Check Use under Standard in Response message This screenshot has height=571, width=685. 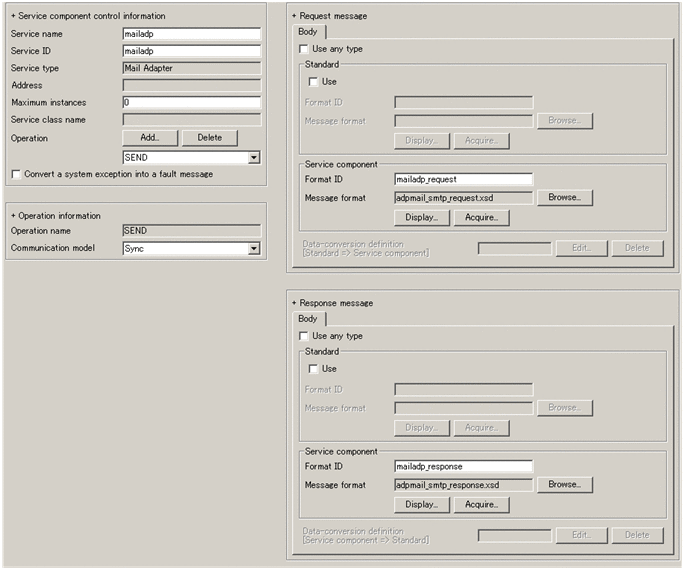(314, 369)
